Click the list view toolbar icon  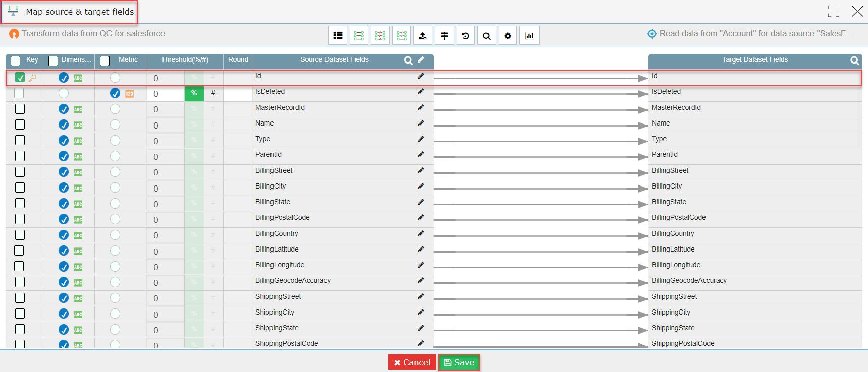(338, 36)
